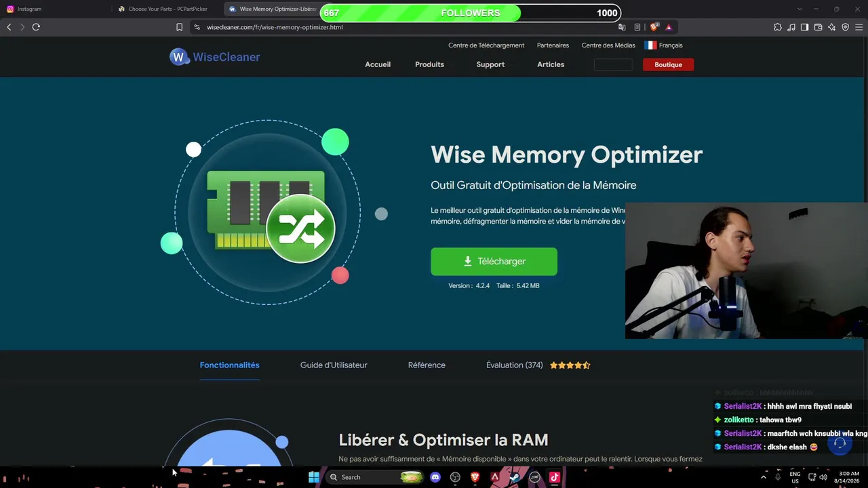This screenshot has width=868, height=488.
Task: Click the star rating next to Évaluation
Action: pyautogui.click(x=570, y=365)
